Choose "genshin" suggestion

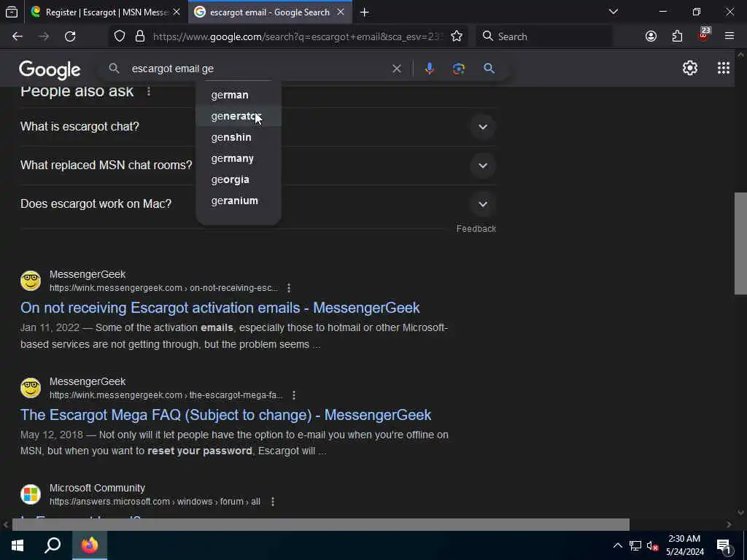(x=239, y=137)
